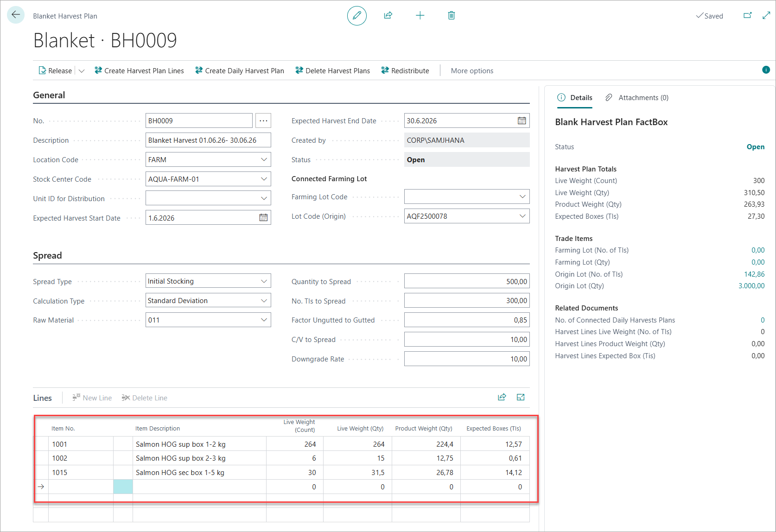Click the back arrow icon
This screenshot has height=532, width=776.
(x=16, y=15)
